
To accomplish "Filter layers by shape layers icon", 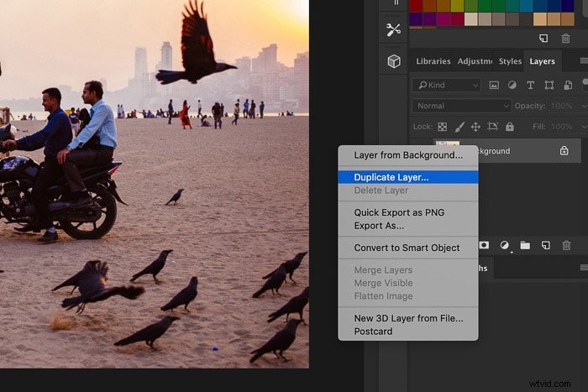I will (549, 86).
